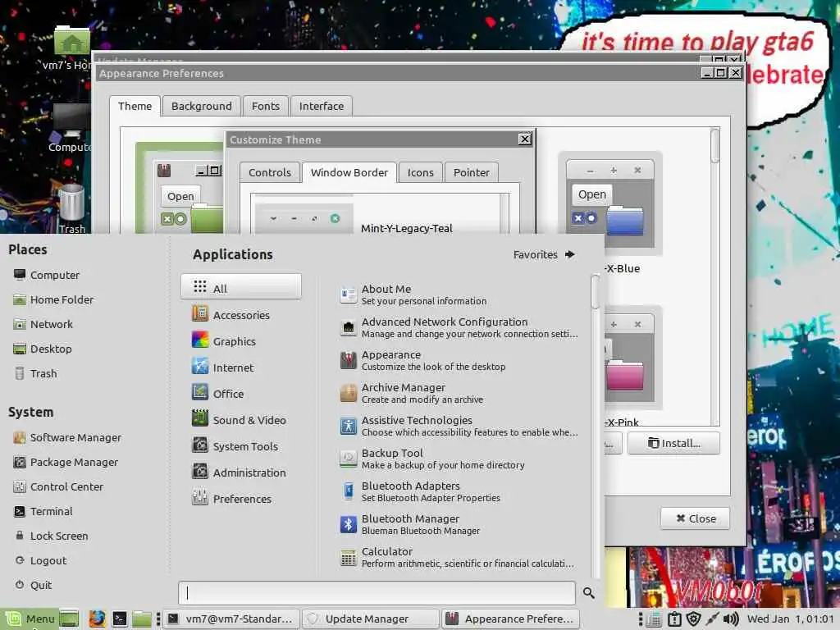
Task: Open Assistive Technologies
Action: click(459, 426)
